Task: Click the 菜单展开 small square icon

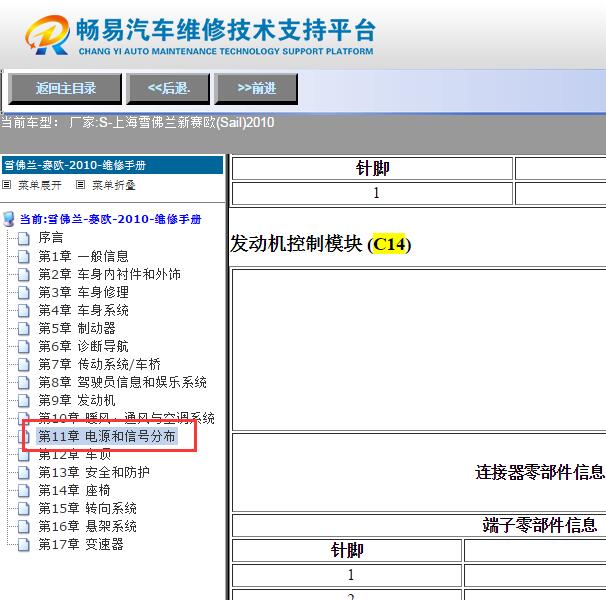Action: 7,185
